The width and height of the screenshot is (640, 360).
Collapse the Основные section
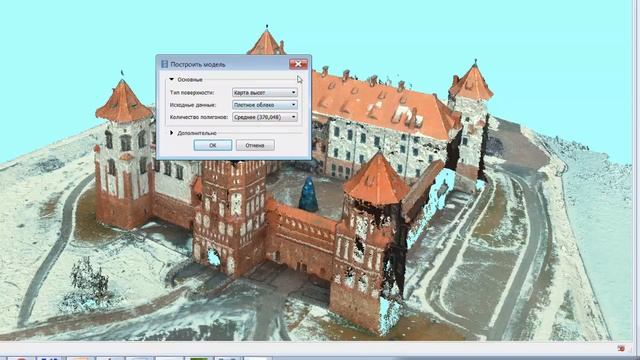172,80
